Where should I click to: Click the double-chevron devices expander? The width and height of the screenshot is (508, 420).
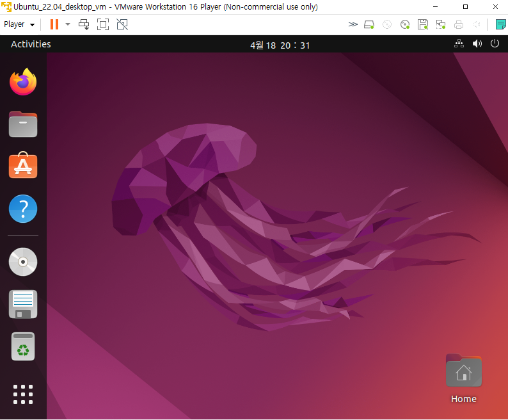(x=353, y=24)
